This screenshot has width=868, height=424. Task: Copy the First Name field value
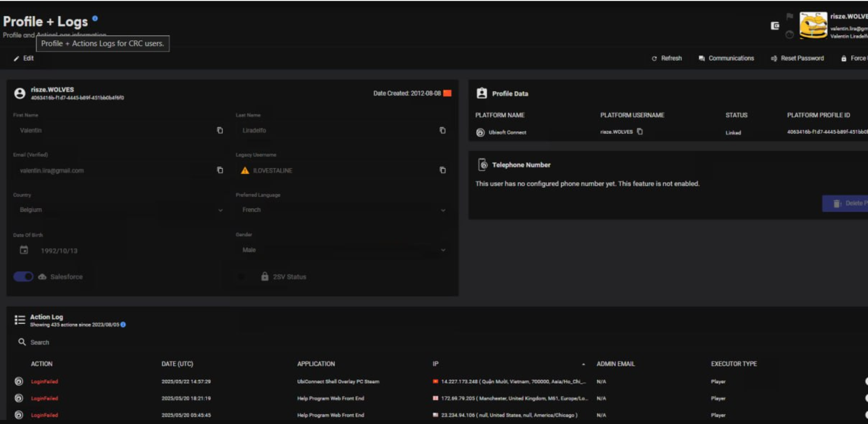coord(220,130)
